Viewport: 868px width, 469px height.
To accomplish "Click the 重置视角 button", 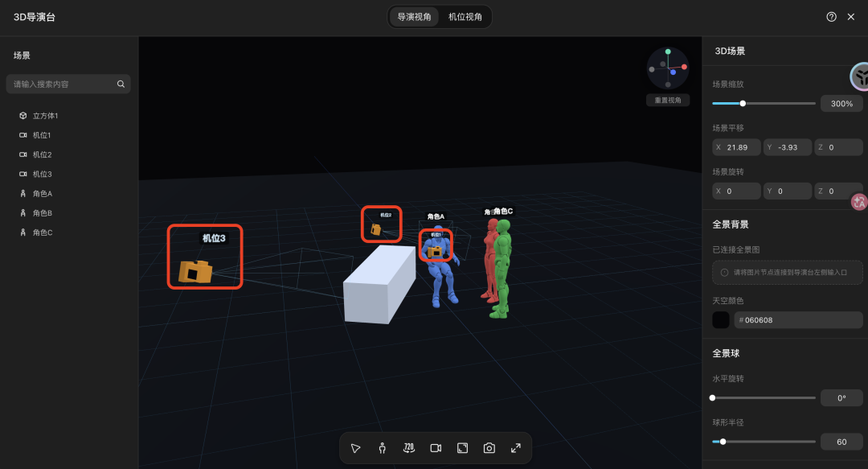I will (668, 101).
